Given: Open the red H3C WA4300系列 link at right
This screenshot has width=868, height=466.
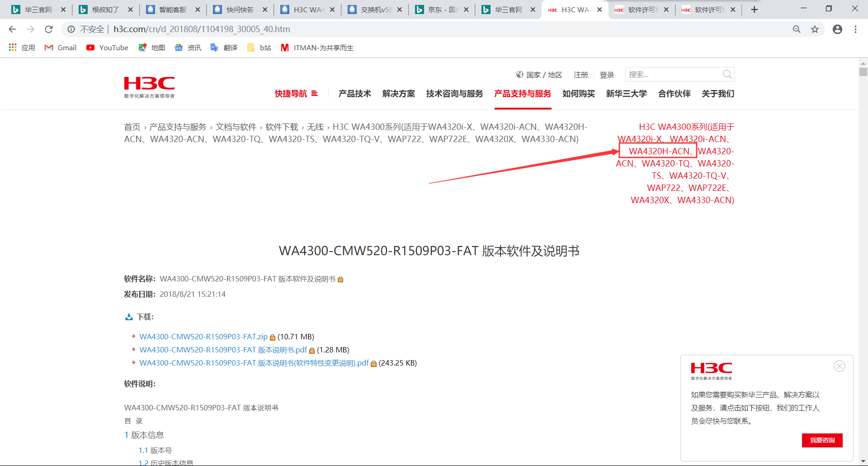Looking at the screenshot, I should click(x=675, y=163).
